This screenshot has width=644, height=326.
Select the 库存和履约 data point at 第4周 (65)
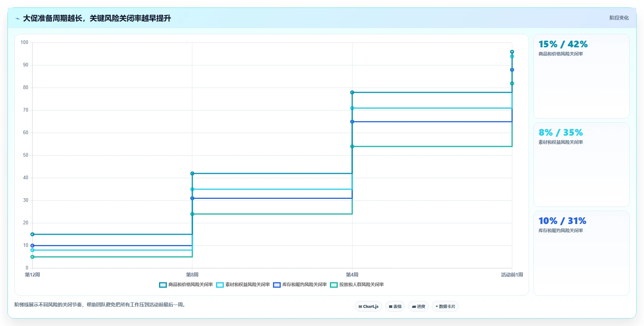click(352, 122)
